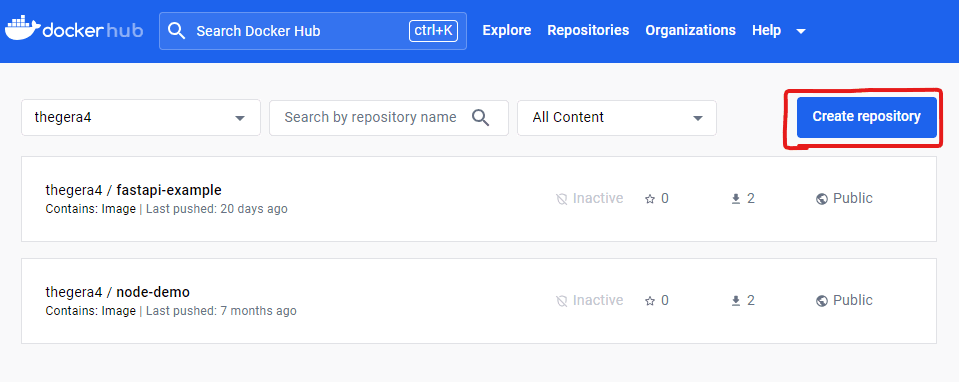Open the Explore menu item
Image resolution: width=959 pixels, height=382 pixels.
pos(506,31)
